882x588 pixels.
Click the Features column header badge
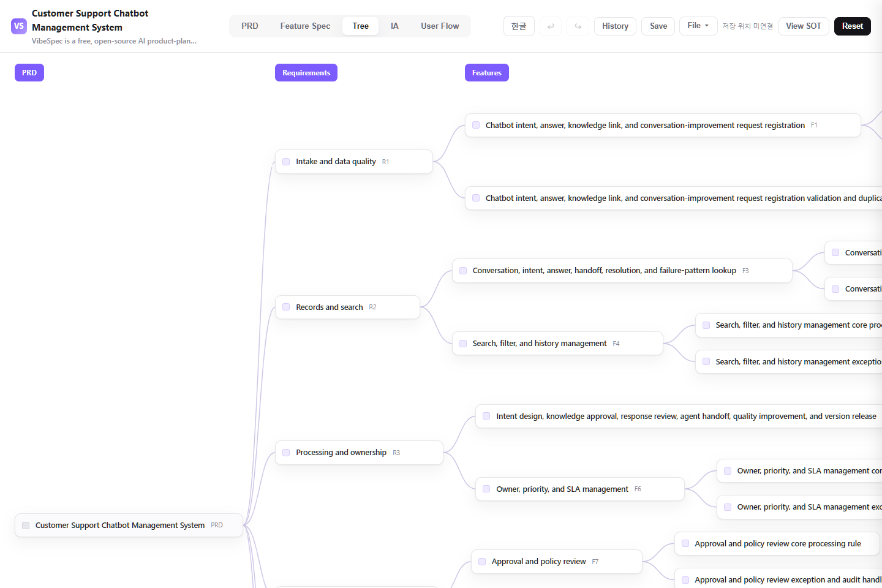point(486,73)
